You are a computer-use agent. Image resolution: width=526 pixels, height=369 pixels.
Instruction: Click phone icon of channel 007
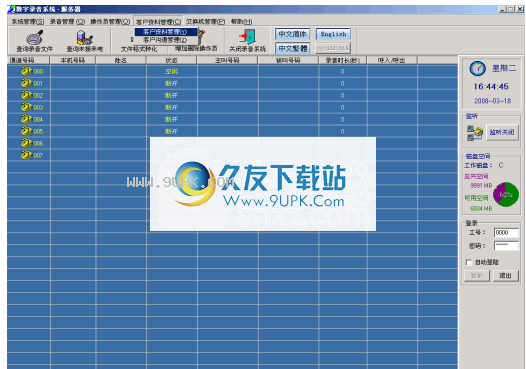click(26, 155)
